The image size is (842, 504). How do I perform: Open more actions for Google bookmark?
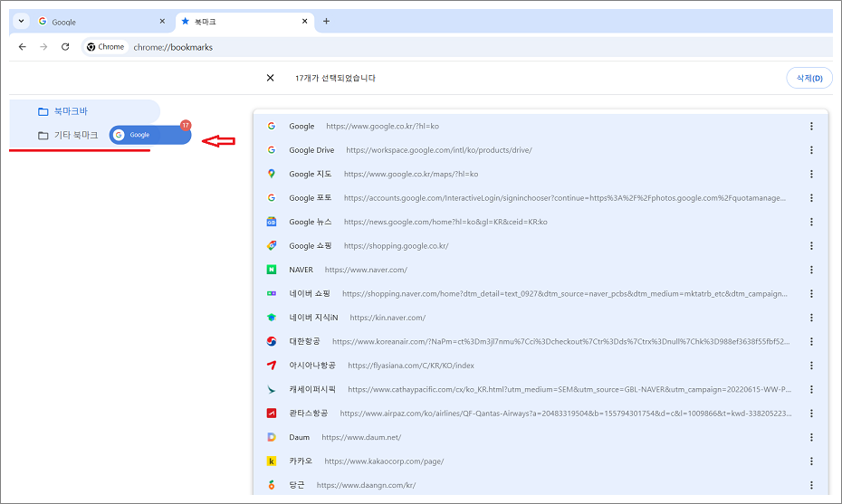click(811, 126)
